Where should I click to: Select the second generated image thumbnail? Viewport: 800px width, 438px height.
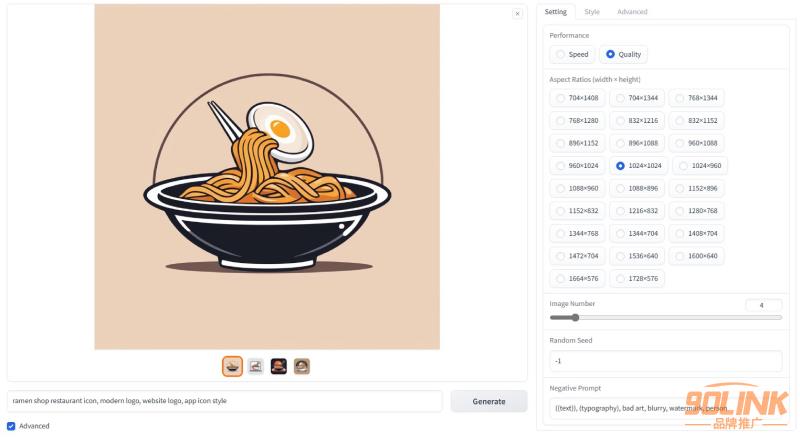256,366
